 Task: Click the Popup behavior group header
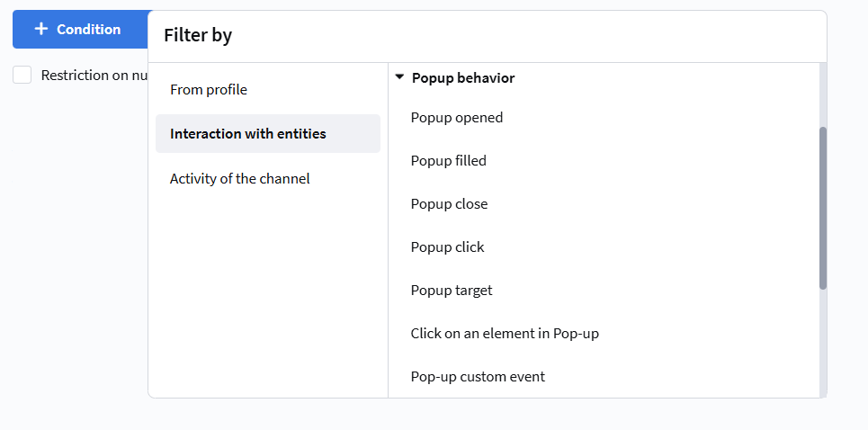(462, 78)
